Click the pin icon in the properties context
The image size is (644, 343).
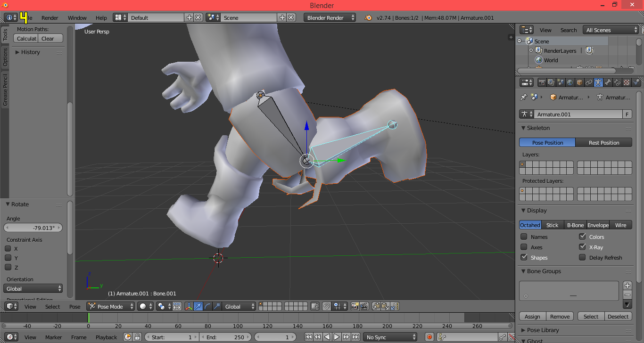pyautogui.click(x=523, y=97)
